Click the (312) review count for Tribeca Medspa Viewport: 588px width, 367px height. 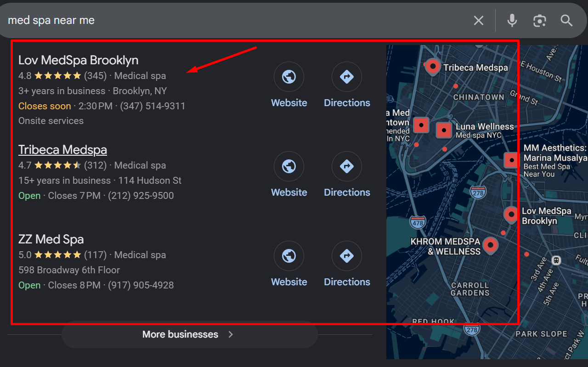coord(95,165)
